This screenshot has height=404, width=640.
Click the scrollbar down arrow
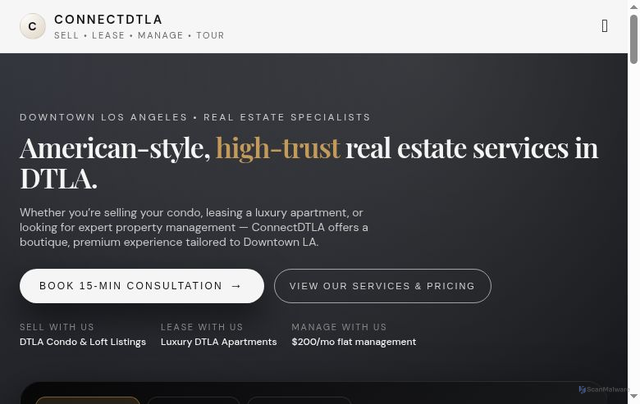click(633, 397)
